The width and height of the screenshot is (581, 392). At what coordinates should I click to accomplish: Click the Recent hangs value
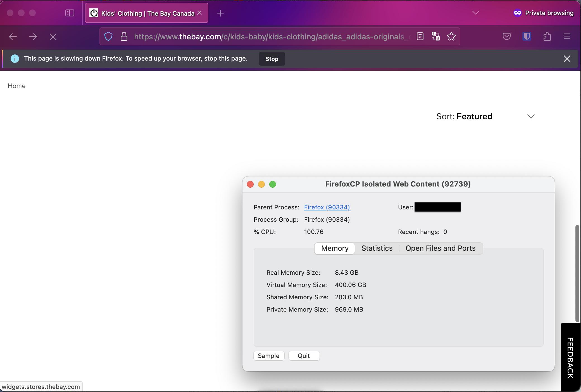[445, 232]
